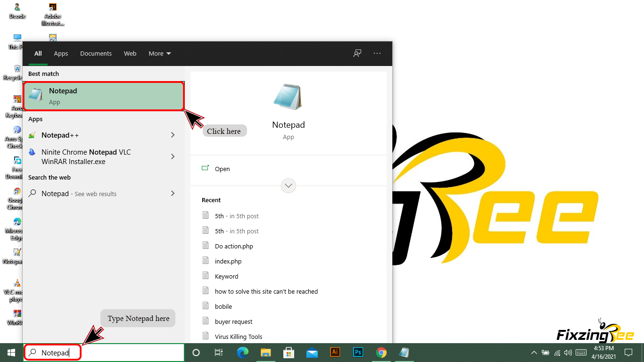This screenshot has height=362, width=644.
Task: Expand the Notepad actions chevron under Open
Action: [x=289, y=186]
